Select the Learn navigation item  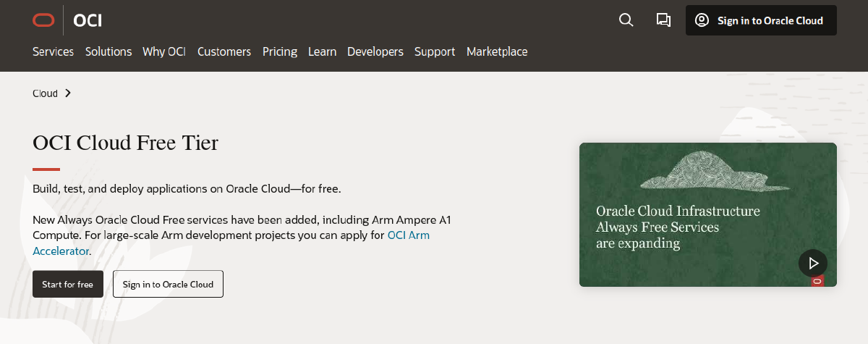(x=322, y=51)
